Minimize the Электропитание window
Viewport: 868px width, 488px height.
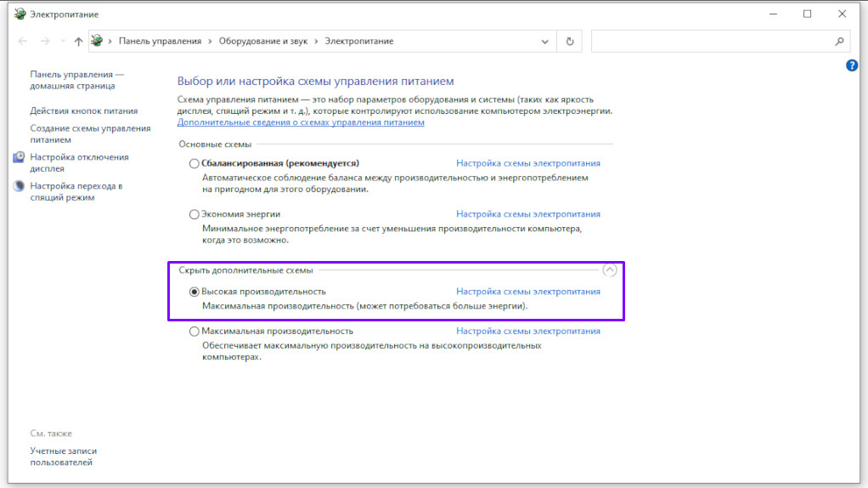coord(773,14)
